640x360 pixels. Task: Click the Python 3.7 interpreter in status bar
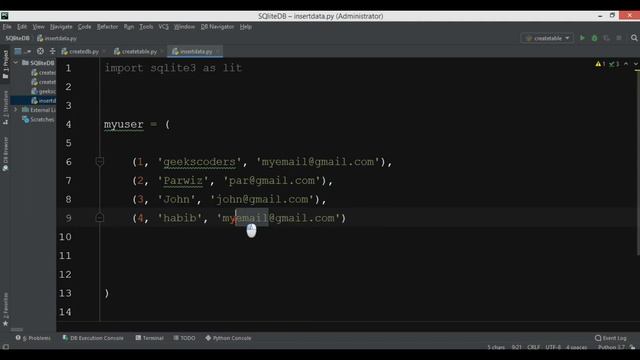pos(611,347)
